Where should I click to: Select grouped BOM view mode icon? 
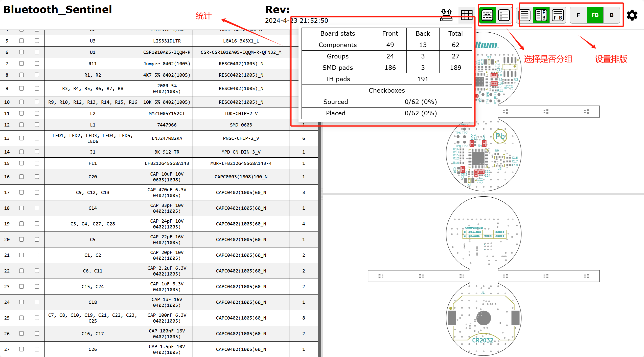[x=487, y=15]
